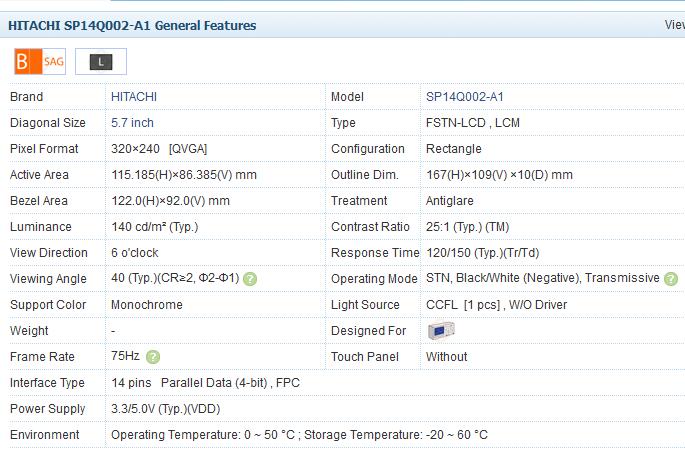Click the 'Designed For' row label

pyautogui.click(x=368, y=331)
